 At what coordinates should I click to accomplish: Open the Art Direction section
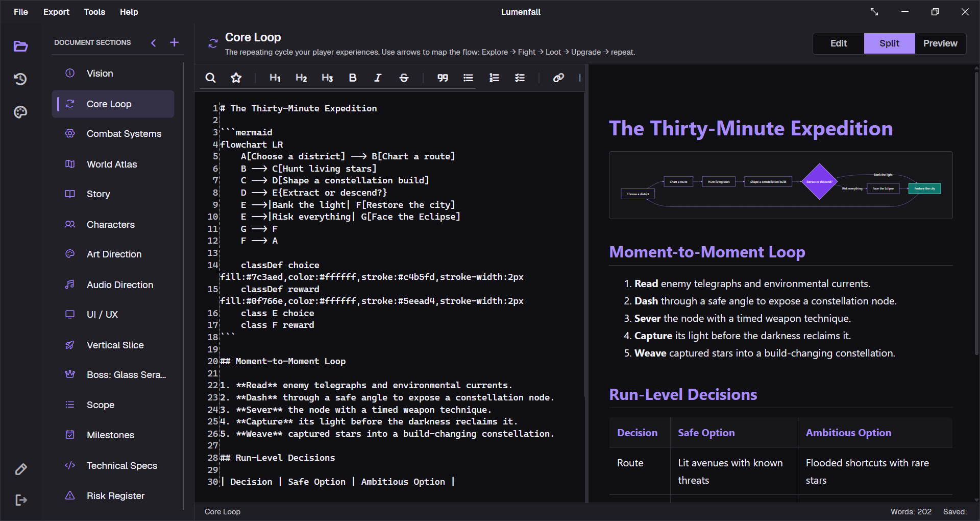coord(113,254)
